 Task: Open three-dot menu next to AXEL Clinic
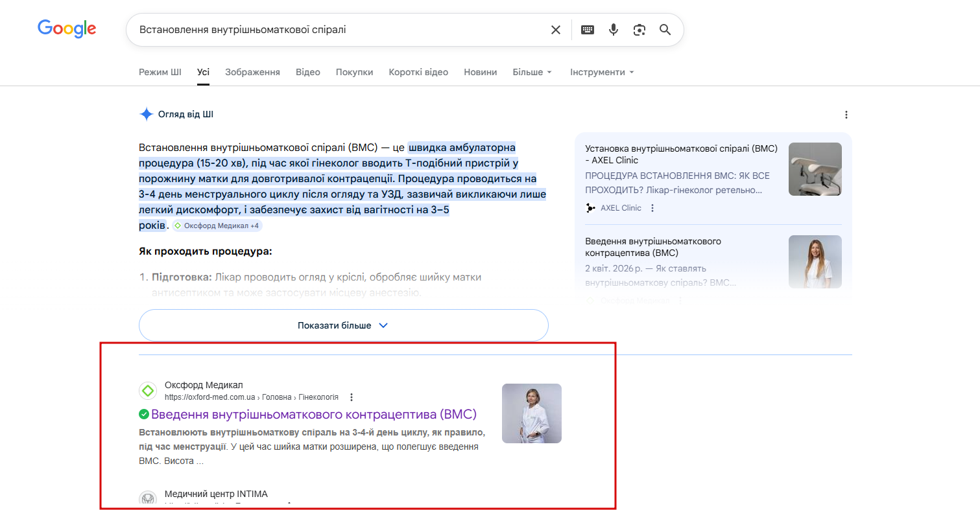click(x=652, y=208)
